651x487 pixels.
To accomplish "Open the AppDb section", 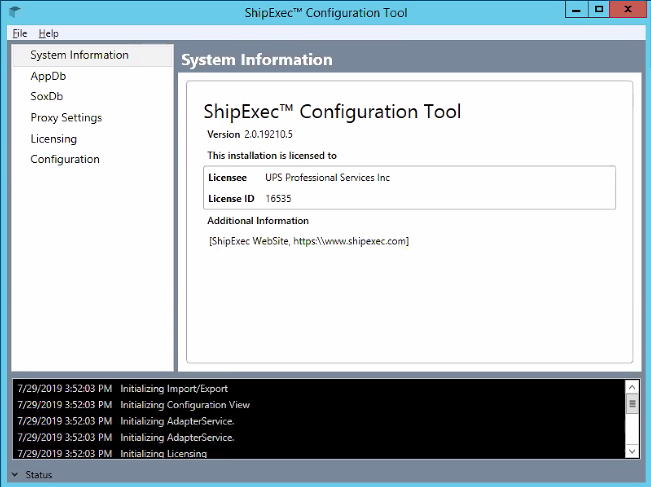I will click(x=48, y=76).
